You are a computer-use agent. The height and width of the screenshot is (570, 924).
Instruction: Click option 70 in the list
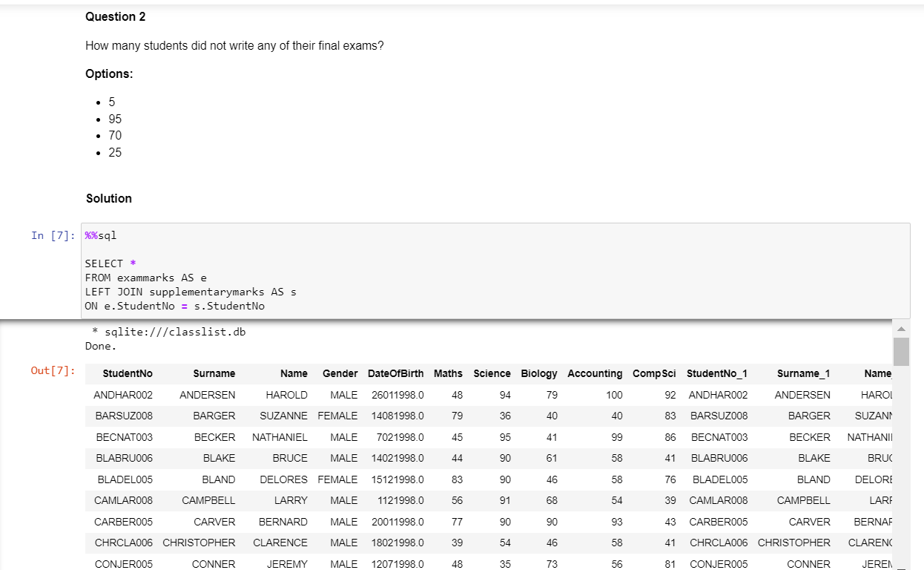tap(115, 136)
